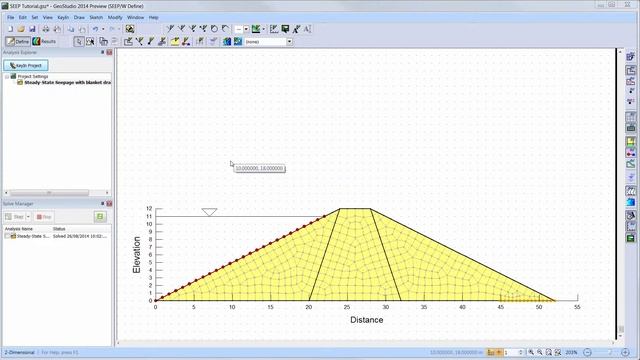Click the draw boundary conditions icon

(186, 41)
